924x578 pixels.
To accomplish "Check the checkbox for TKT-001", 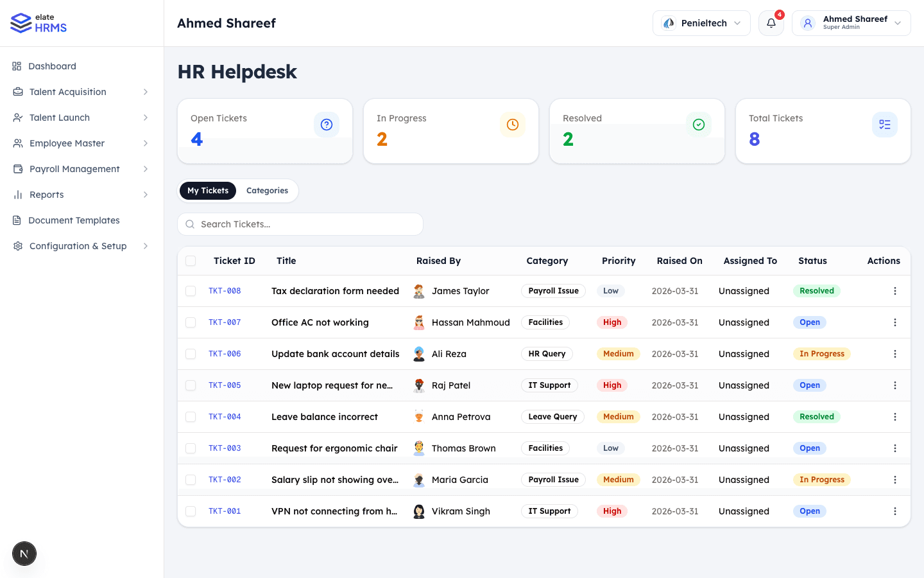I will [x=191, y=511].
